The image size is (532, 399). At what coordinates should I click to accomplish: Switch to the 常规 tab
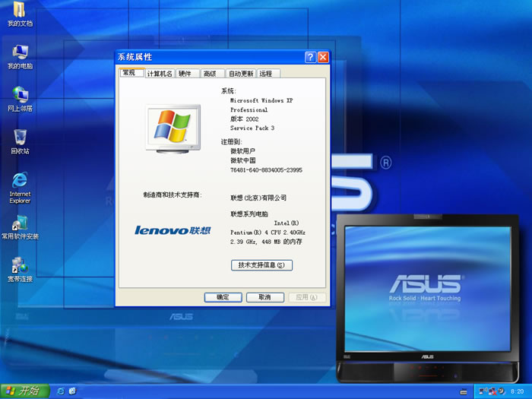[132, 73]
